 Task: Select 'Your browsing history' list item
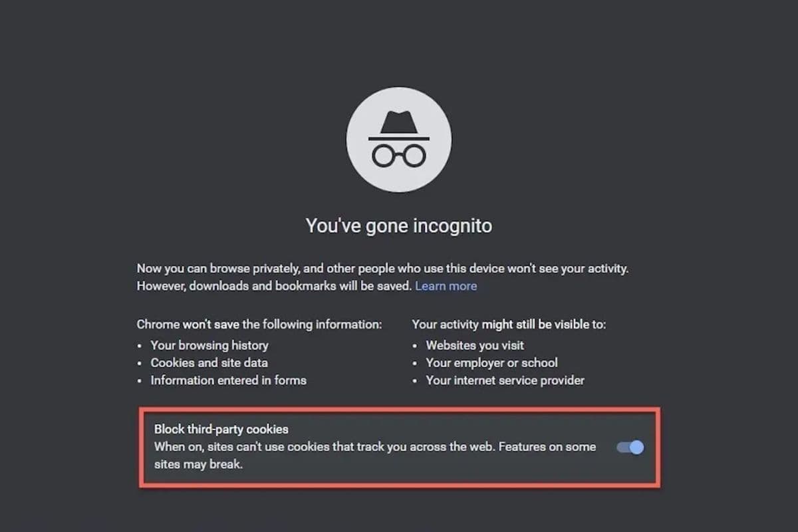[x=209, y=345]
